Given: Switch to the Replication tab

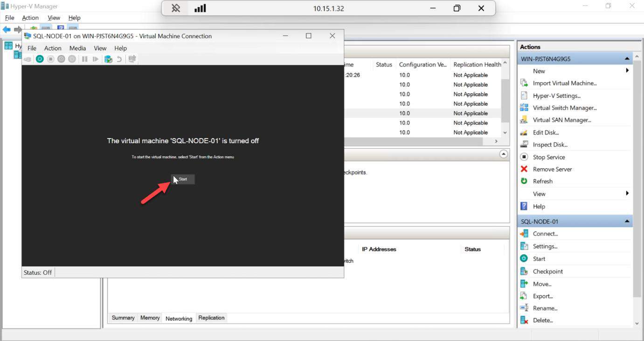Looking at the screenshot, I should 211,318.
